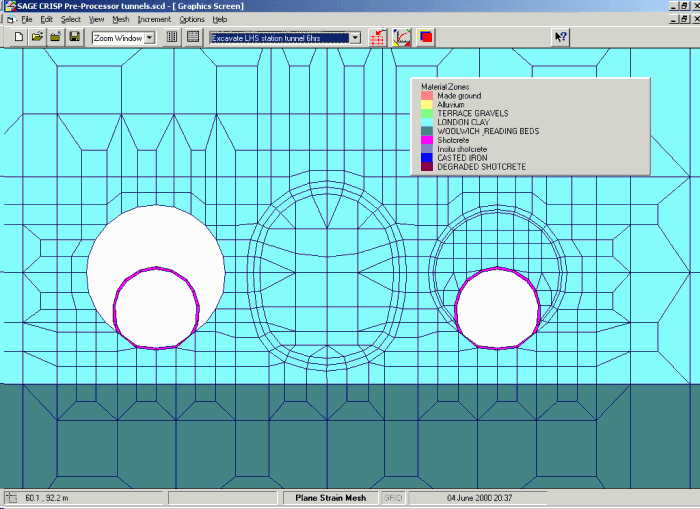The width and height of the screenshot is (700, 509).
Task: Click the coordinate axes icon in status bar
Action: coord(11,498)
